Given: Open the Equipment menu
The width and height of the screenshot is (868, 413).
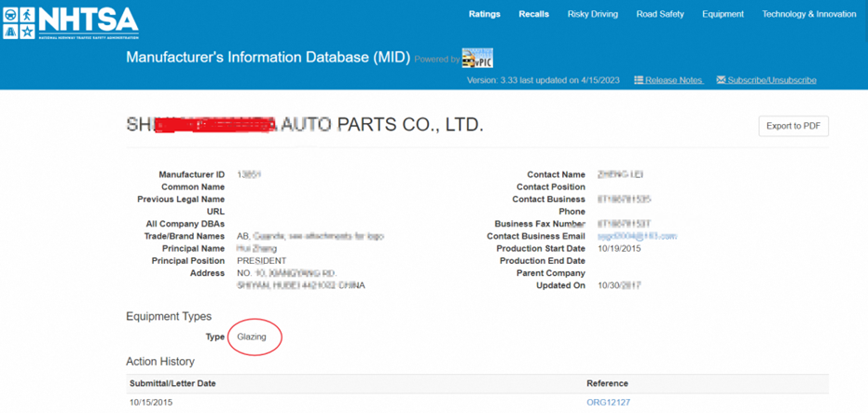Looking at the screenshot, I should 723,14.
